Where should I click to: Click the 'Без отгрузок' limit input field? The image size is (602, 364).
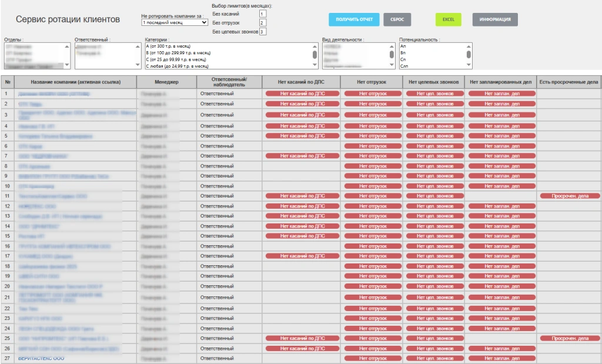[x=263, y=23]
